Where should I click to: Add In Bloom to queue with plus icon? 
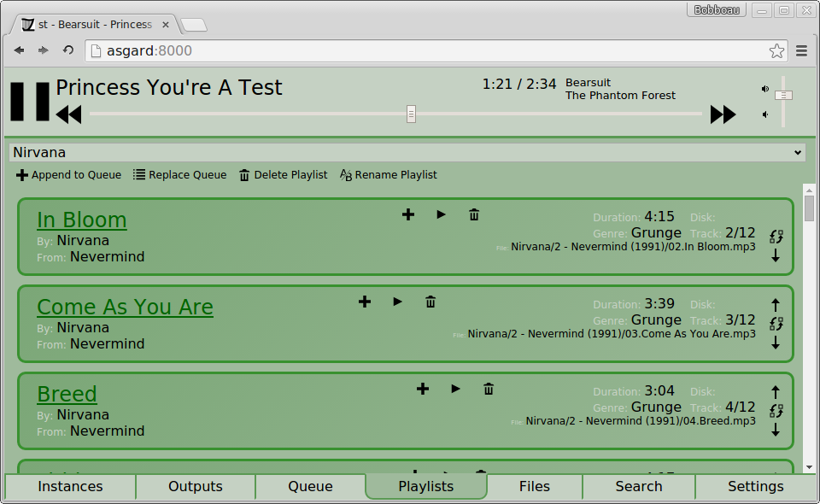point(408,214)
